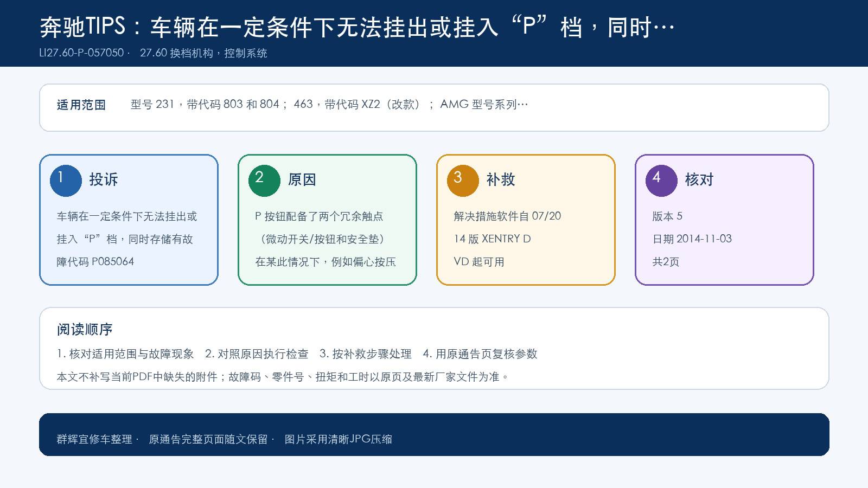Image resolution: width=868 pixels, height=488 pixels.
Task: Click line 14 版 XENTRY D
Action: point(492,239)
